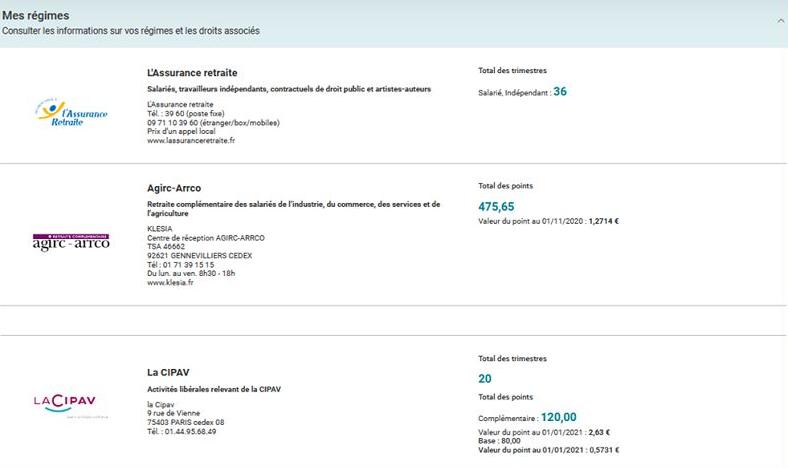Click the CIPAV 20 trimestres value

point(485,378)
